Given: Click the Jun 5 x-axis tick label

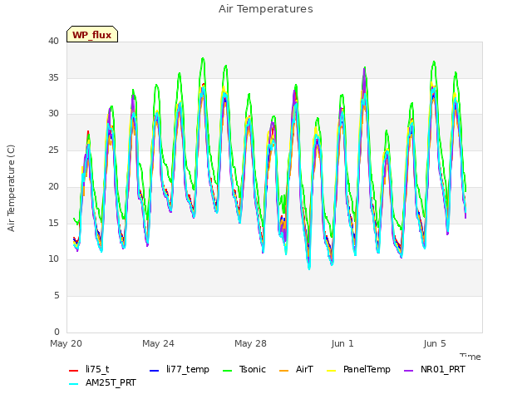Looking at the screenshot, I should [x=435, y=343].
